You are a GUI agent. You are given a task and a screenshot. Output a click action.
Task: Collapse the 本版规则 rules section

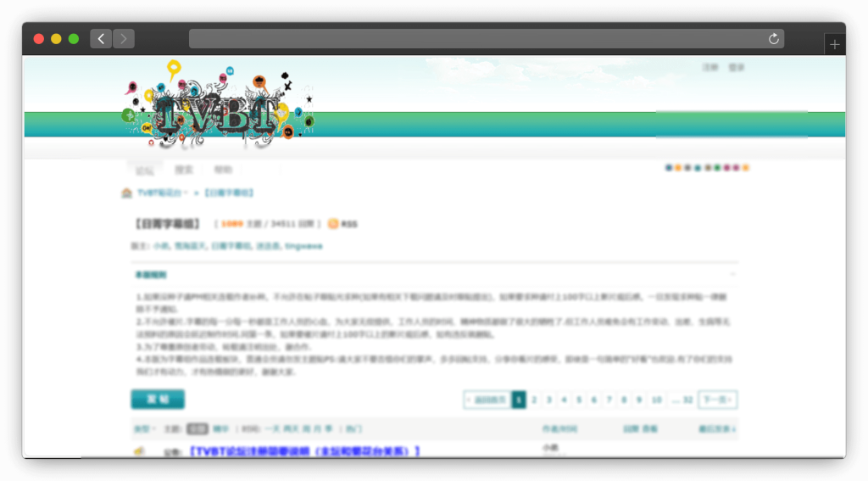(x=732, y=274)
